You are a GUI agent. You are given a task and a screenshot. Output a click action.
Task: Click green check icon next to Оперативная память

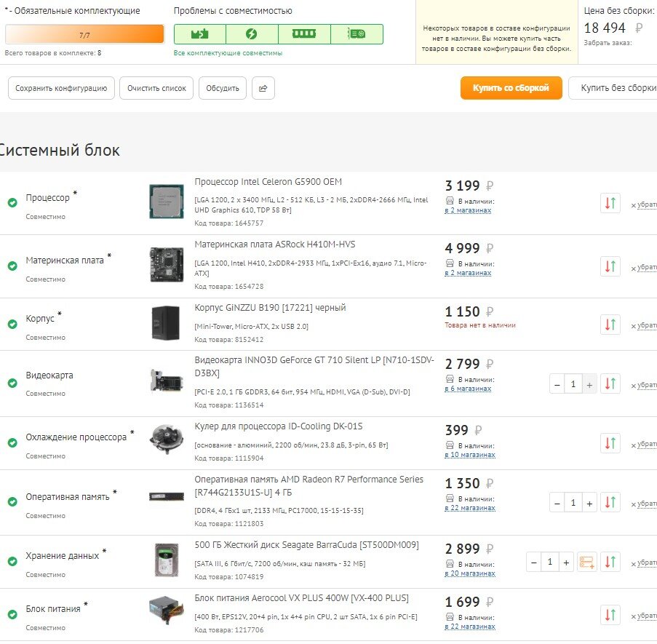pos(12,501)
